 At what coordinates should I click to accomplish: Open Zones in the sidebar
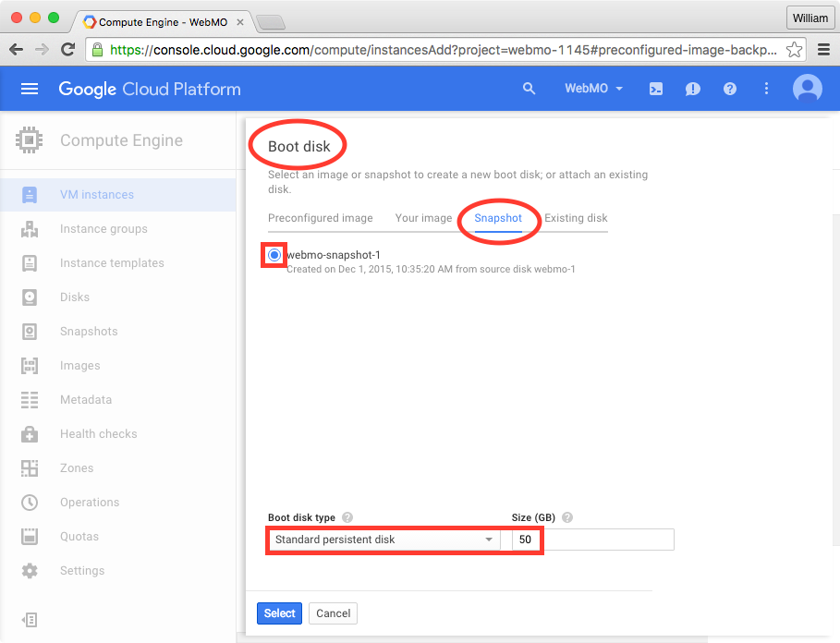click(118, 467)
